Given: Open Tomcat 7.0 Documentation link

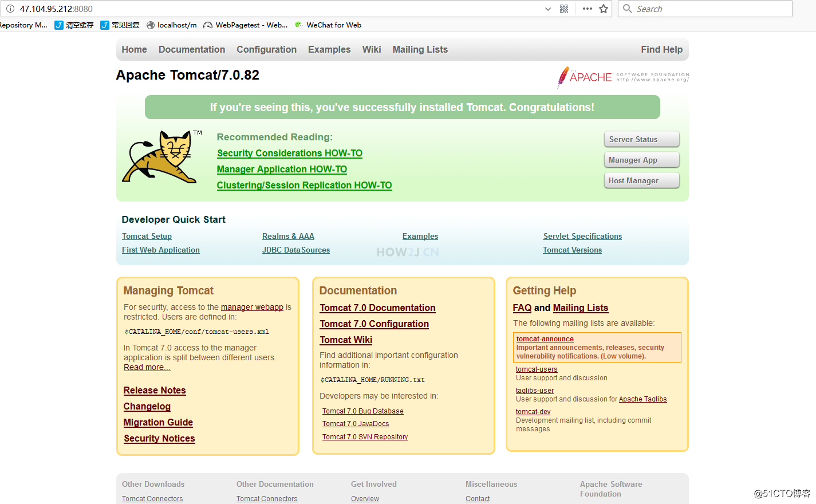Looking at the screenshot, I should [377, 308].
